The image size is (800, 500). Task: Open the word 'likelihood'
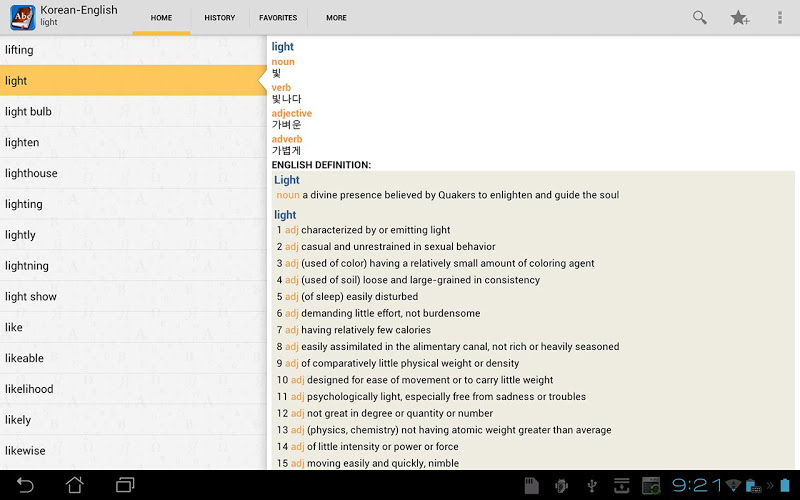point(132,389)
